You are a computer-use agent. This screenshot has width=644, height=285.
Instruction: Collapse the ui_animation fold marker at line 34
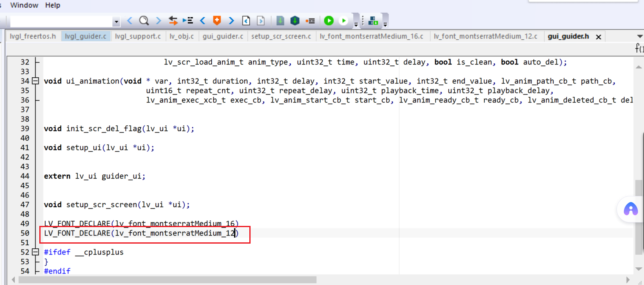[35, 81]
